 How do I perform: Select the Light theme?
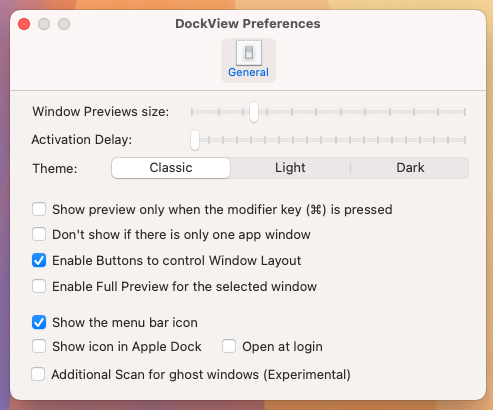[290, 168]
